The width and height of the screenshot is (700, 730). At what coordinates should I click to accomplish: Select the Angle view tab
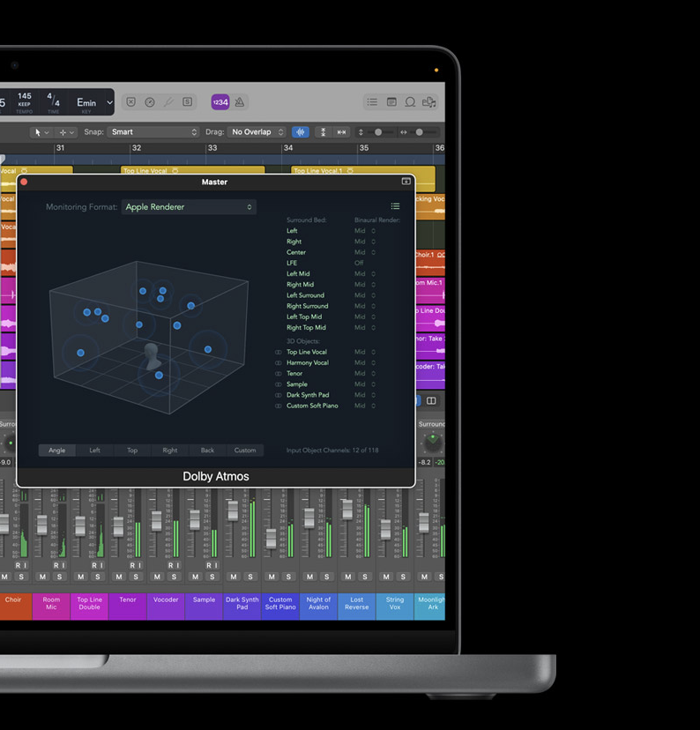pos(56,451)
